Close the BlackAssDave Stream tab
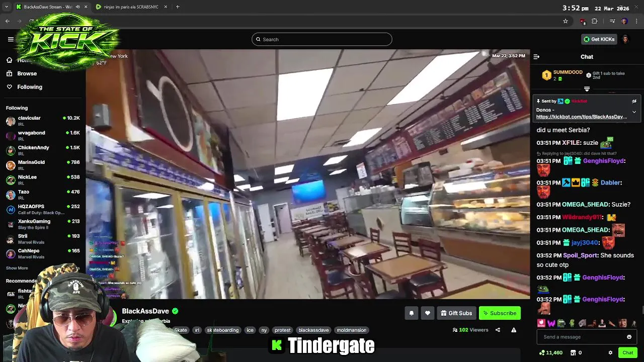The image size is (644, 362). click(x=86, y=7)
